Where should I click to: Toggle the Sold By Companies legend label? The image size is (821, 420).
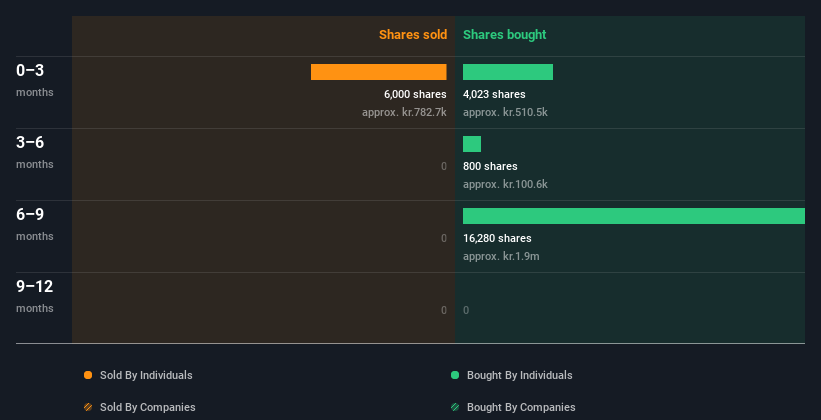tap(148, 407)
